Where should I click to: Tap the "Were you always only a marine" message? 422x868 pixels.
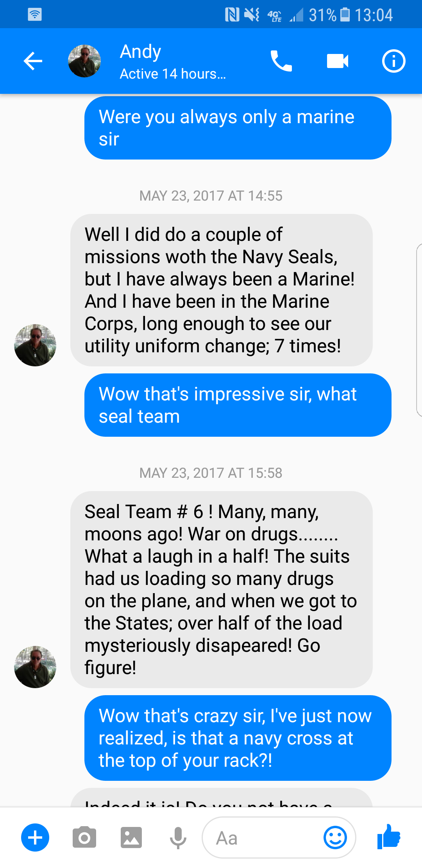(x=238, y=128)
